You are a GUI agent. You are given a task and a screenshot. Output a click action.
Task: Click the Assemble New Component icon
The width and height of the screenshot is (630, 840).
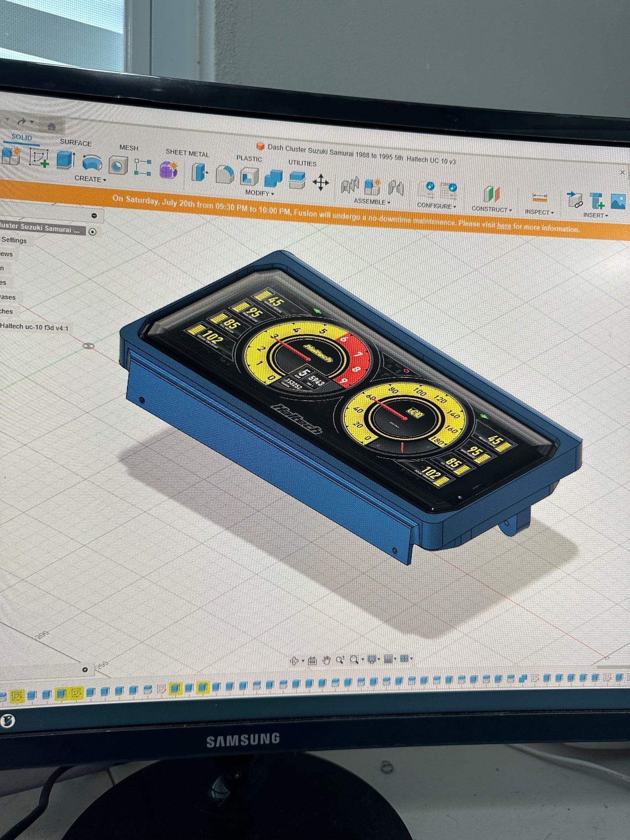(x=372, y=187)
